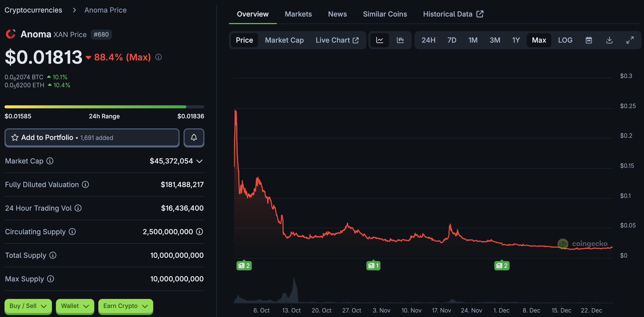
Task: Open the Earn Crypto dropdown
Action: click(x=125, y=306)
